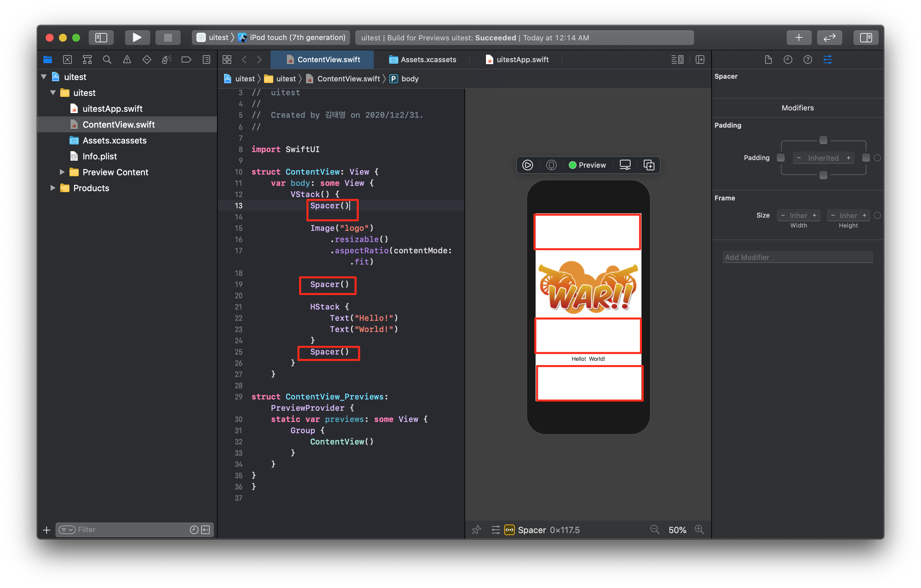Click the Live Preview play icon
Image resolution: width=921 pixels, height=588 pixels.
(x=527, y=165)
